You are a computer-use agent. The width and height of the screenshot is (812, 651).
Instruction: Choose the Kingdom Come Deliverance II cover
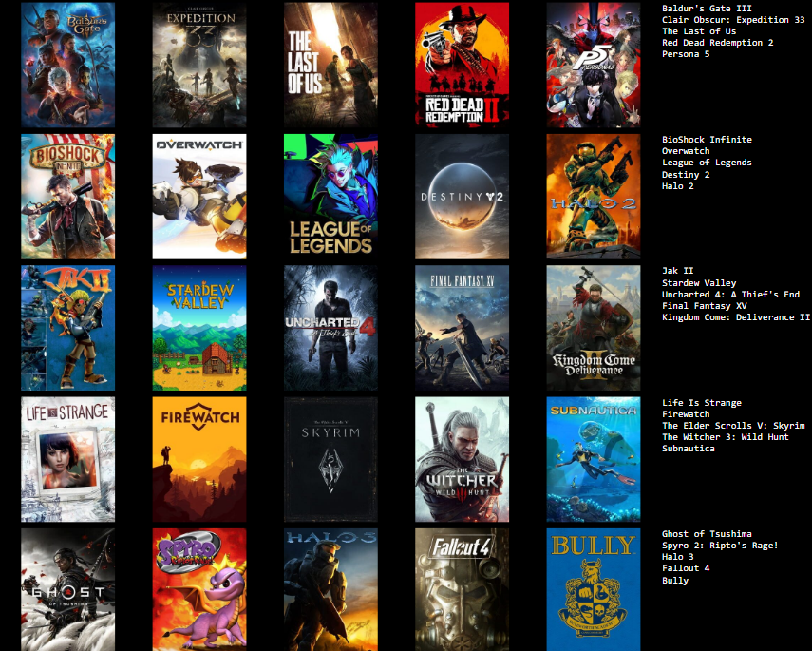tap(594, 328)
